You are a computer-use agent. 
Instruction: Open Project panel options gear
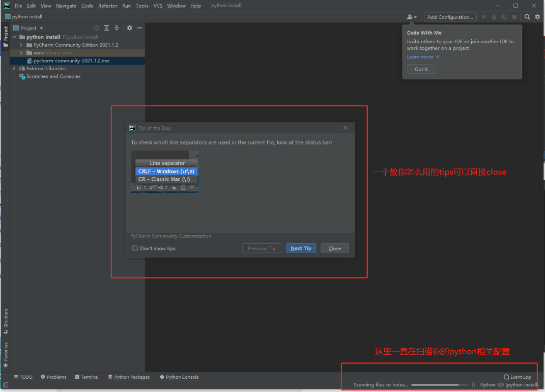pos(129,28)
